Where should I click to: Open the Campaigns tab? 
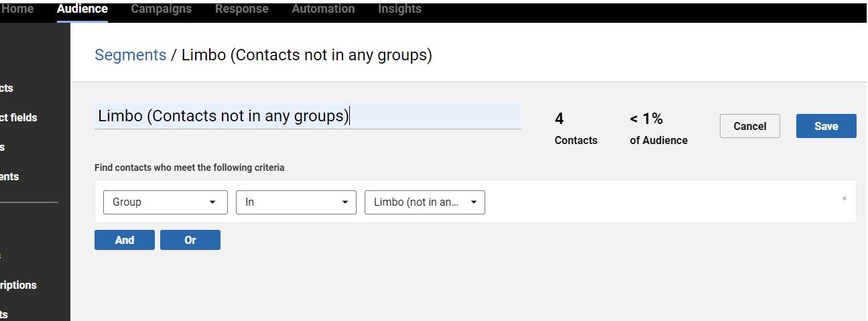tap(161, 9)
